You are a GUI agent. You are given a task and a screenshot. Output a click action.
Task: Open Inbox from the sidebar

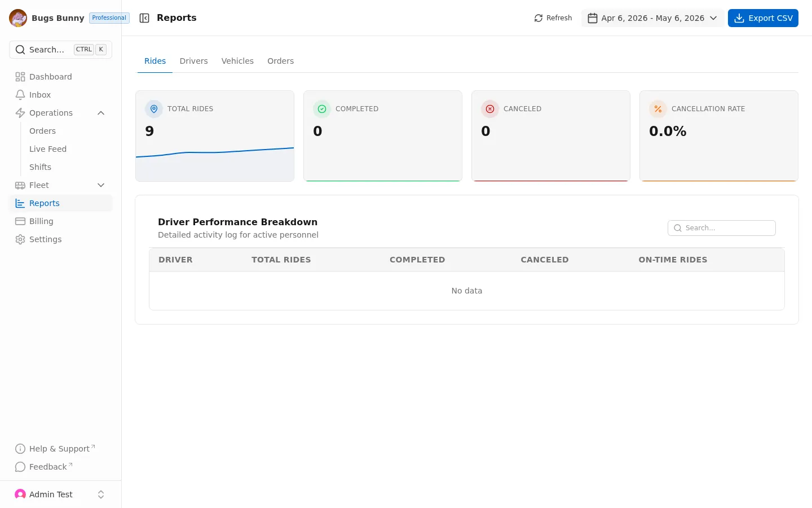tap(61, 95)
